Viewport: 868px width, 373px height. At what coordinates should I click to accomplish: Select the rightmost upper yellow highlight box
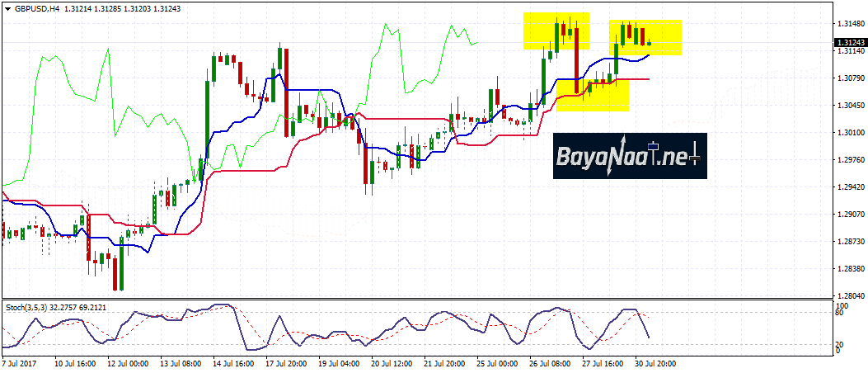click(645, 37)
